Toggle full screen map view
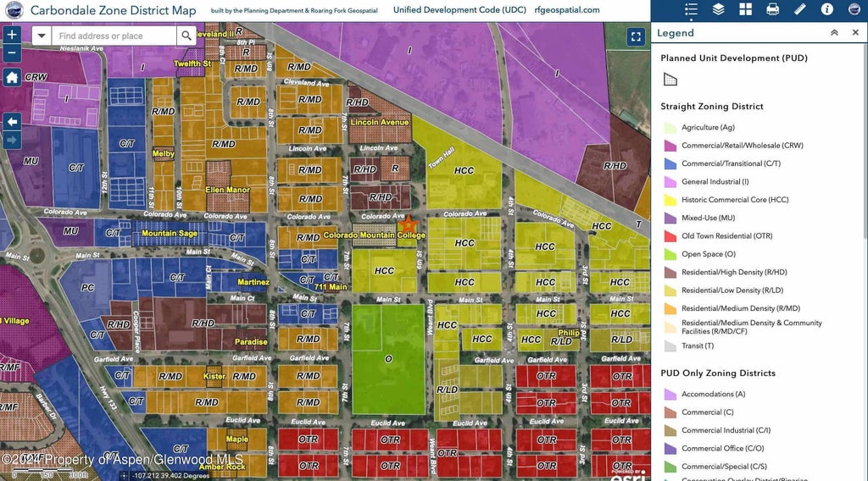Image resolution: width=868 pixels, height=481 pixels. point(637,36)
